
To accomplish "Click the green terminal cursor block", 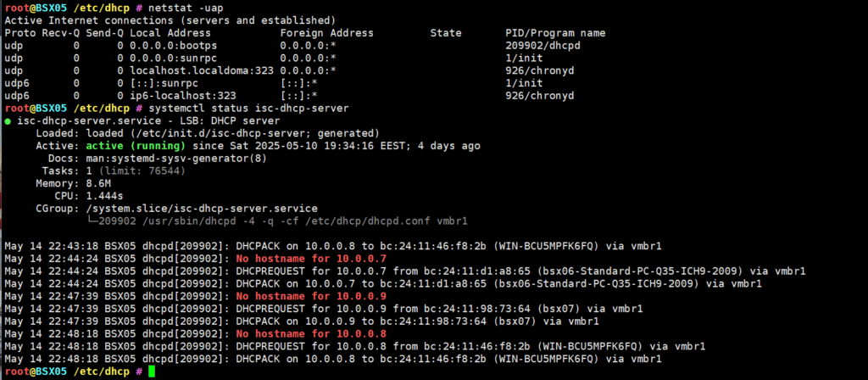I will [x=153, y=372].
